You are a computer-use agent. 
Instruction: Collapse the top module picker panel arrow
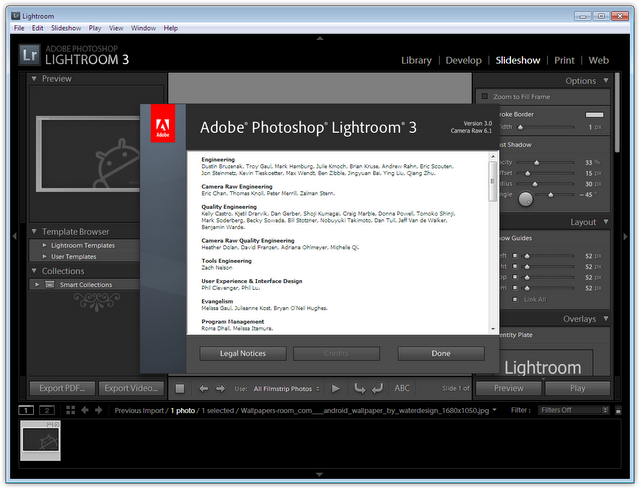(x=320, y=38)
